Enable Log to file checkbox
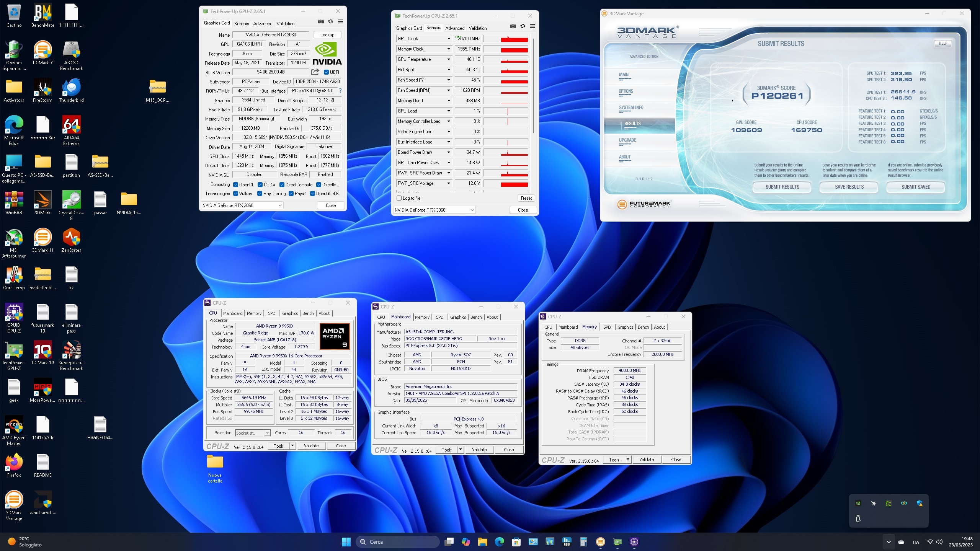The image size is (980, 551). [x=399, y=198]
